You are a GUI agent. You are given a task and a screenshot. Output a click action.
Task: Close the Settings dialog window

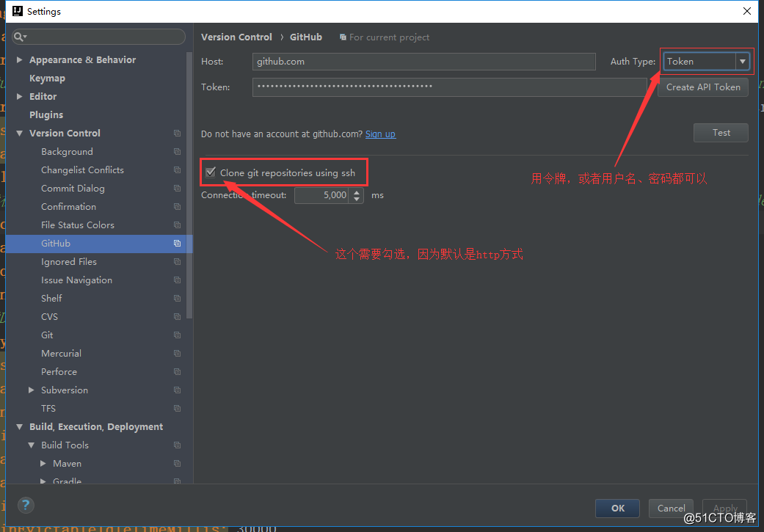coord(747,11)
